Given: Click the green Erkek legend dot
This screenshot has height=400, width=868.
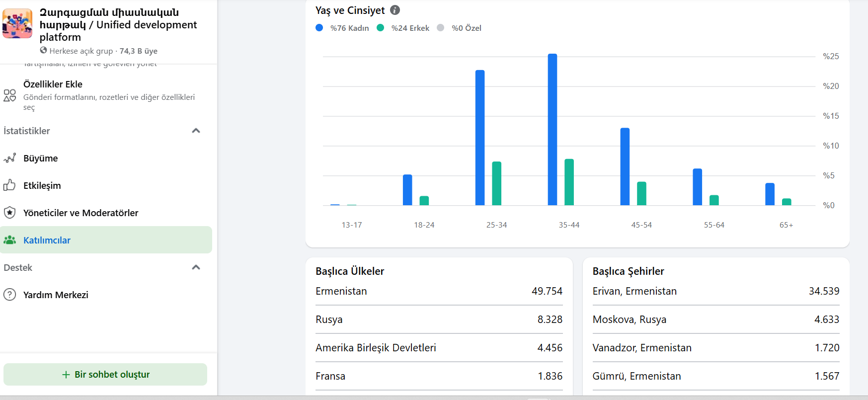Looking at the screenshot, I should (x=381, y=28).
